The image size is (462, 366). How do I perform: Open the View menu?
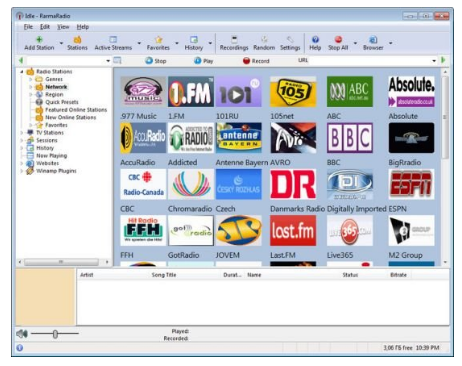coord(63,27)
